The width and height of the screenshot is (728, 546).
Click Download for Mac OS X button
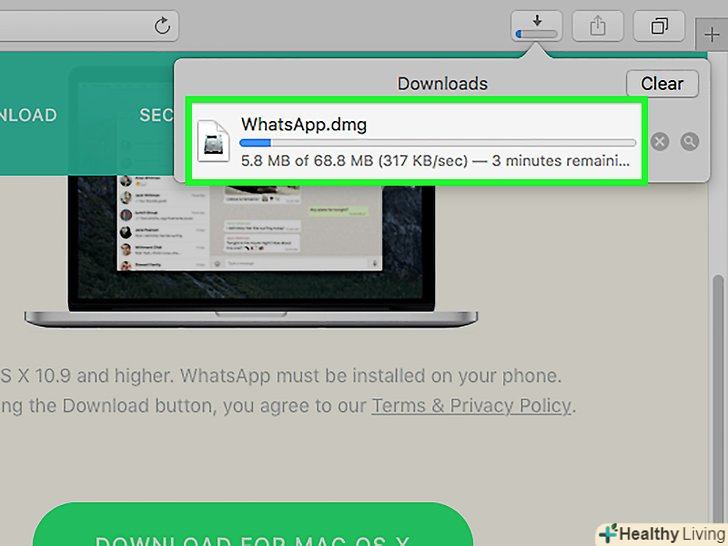(x=253, y=525)
